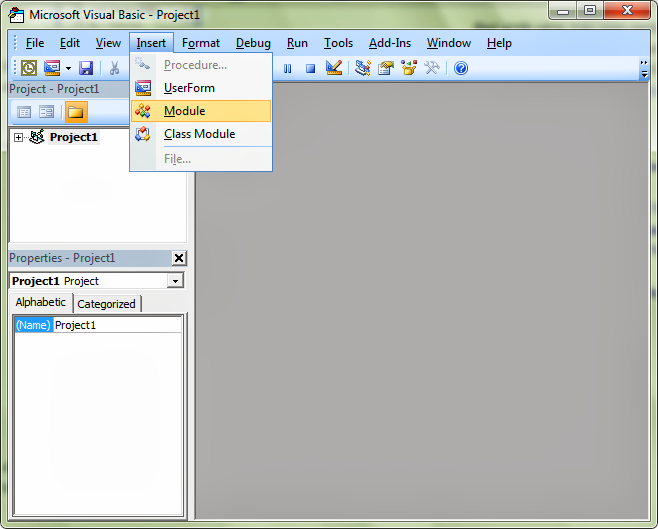
Task: Open the Debug menu
Action: pos(253,43)
